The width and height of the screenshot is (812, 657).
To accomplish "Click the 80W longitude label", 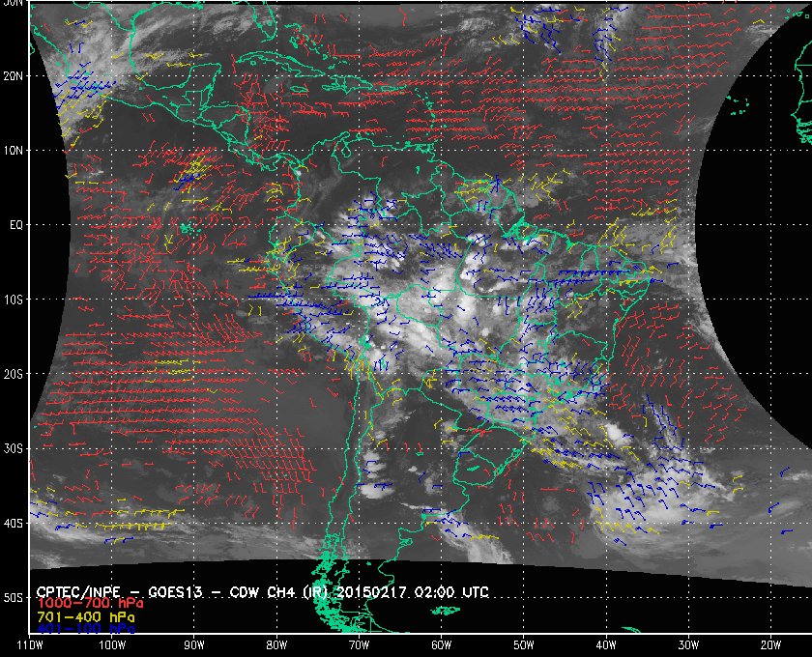I will 276,645.
